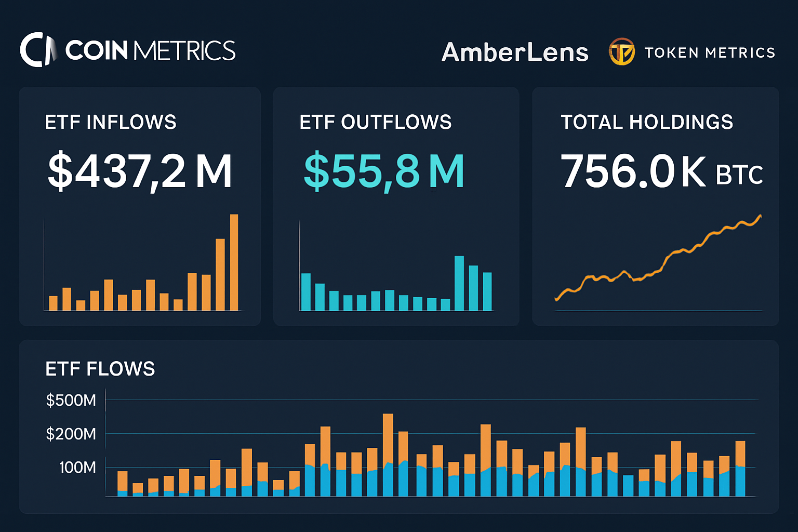Click the Token Metrics gold emblem icon
This screenshot has height=532, width=798.
tap(621, 52)
